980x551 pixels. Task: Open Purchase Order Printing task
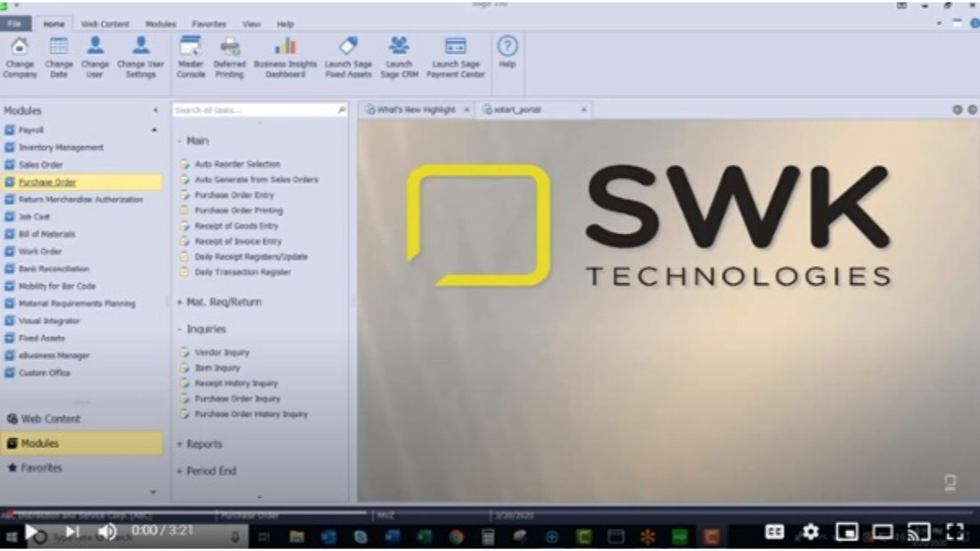pyautogui.click(x=238, y=211)
